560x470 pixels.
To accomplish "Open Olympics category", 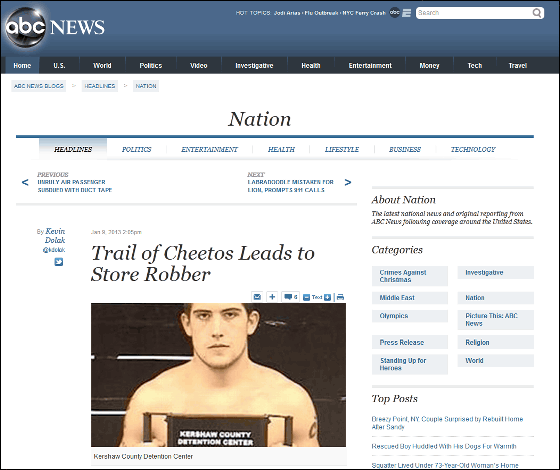I will tap(410, 316).
